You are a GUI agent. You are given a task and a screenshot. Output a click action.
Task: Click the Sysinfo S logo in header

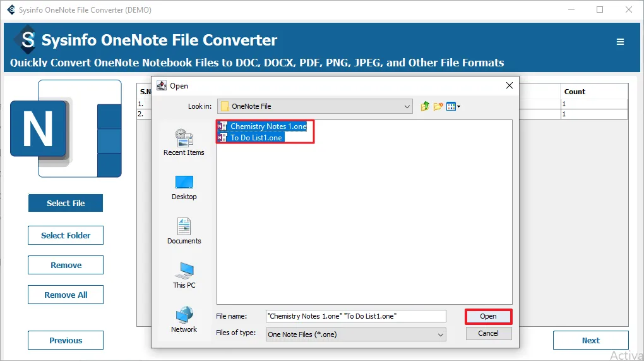coord(27,40)
